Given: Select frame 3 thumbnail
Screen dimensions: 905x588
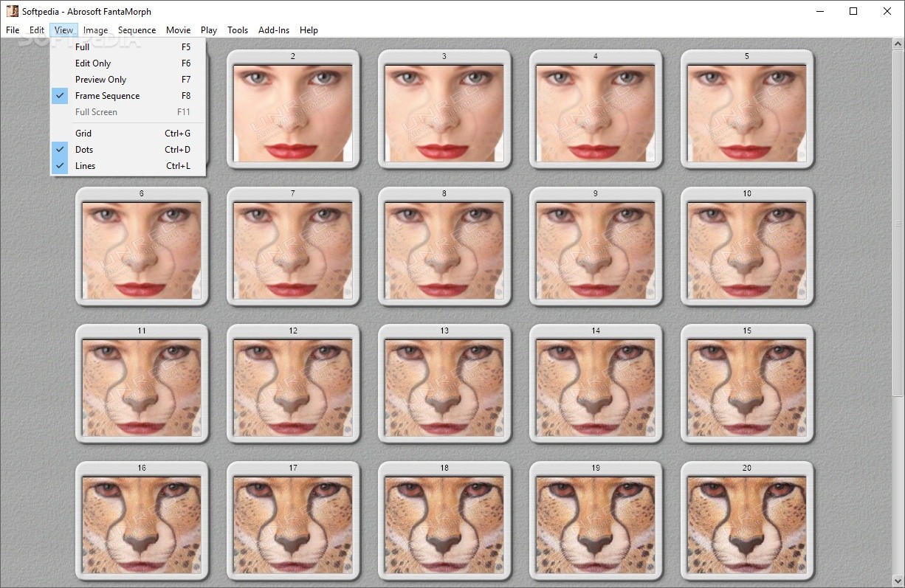Looking at the screenshot, I should pos(444,109).
